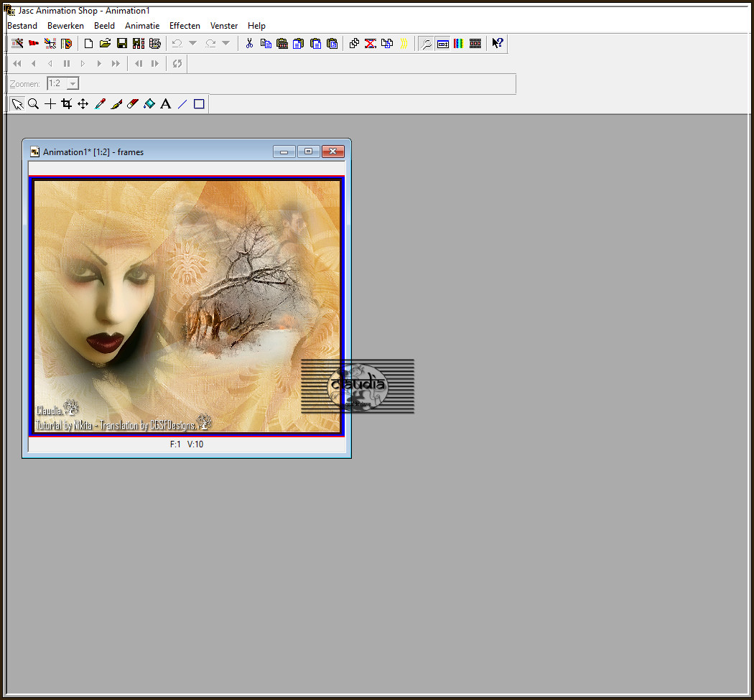Open an existing file via folder icon
The height and width of the screenshot is (700, 754).
(106, 43)
